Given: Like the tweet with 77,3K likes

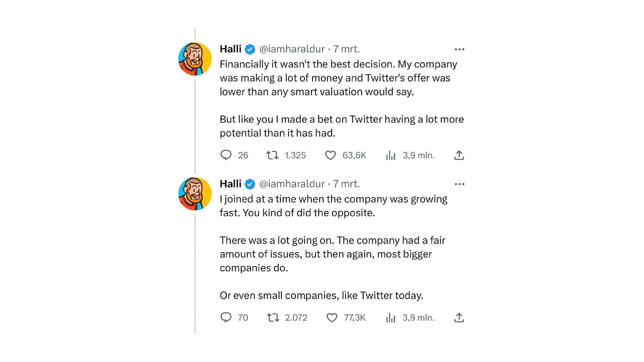Looking at the screenshot, I should (x=332, y=317).
